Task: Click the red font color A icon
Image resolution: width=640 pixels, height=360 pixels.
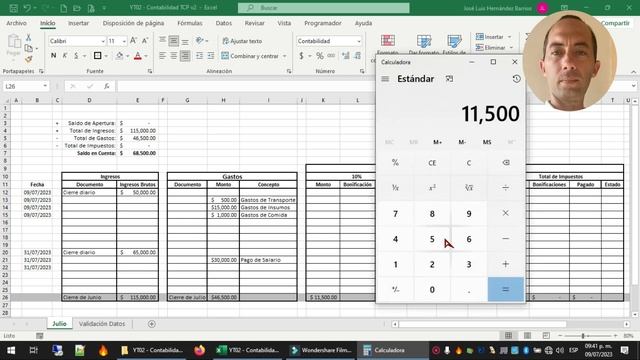Action: point(138,56)
